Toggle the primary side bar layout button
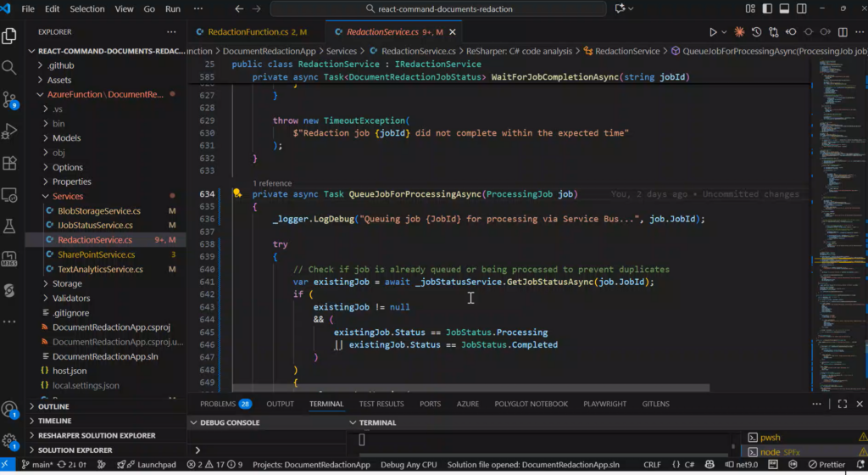 pyautogui.click(x=768, y=8)
